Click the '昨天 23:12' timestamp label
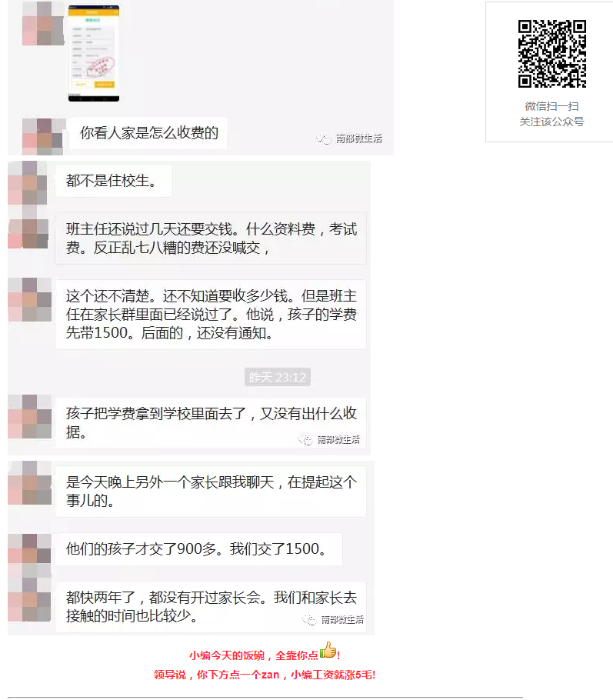This screenshot has height=700, width=613. [x=277, y=377]
